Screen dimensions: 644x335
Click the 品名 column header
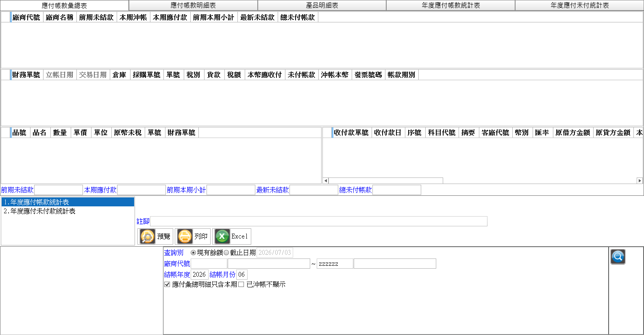coord(40,133)
